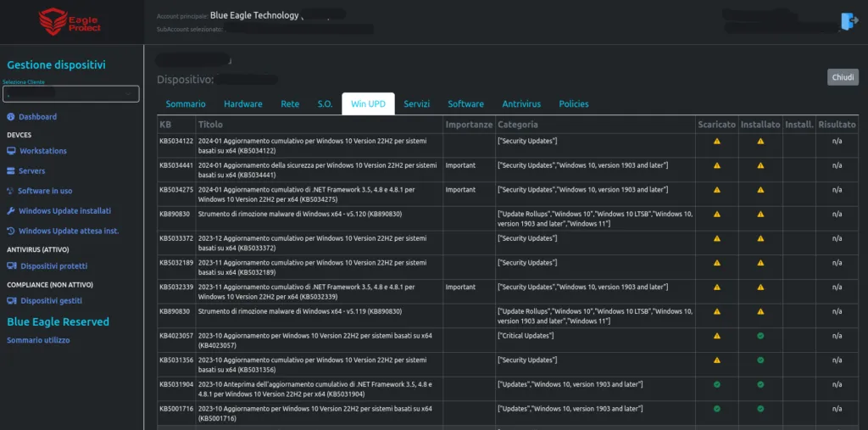The width and height of the screenshot is (868, 430).
Task: Click Installato green check for KB5001716
Action: tap(760, 409)
